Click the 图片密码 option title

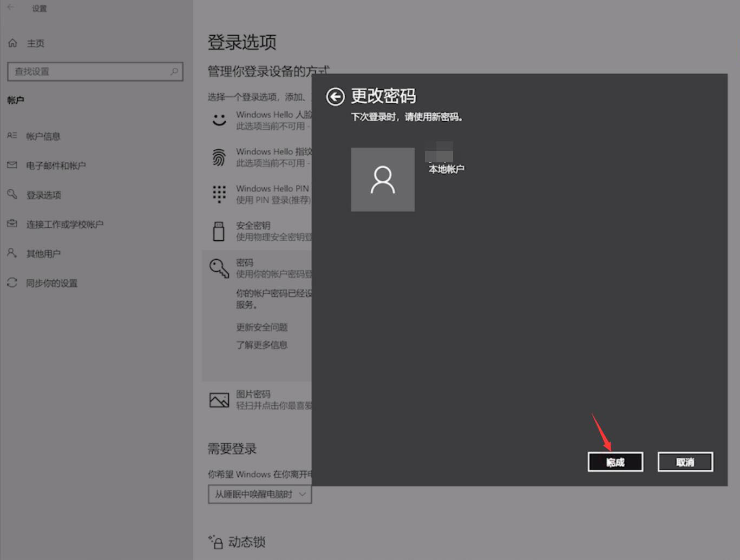[253, 394]
